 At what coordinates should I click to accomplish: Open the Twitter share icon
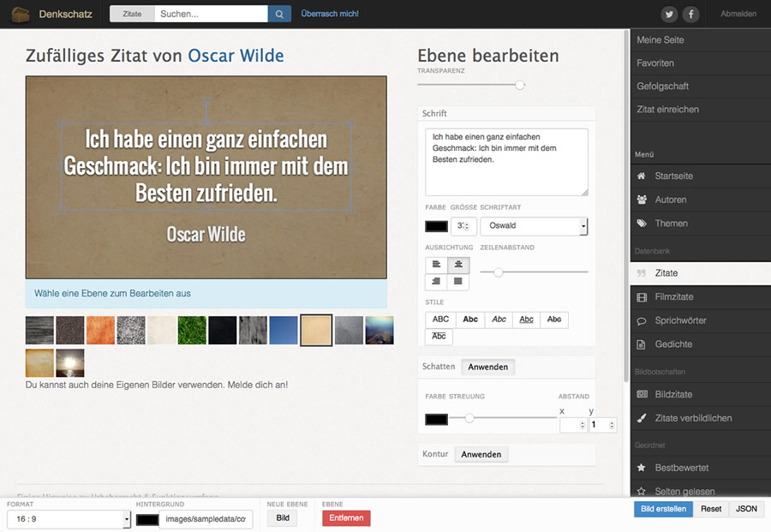coord(669,15)
